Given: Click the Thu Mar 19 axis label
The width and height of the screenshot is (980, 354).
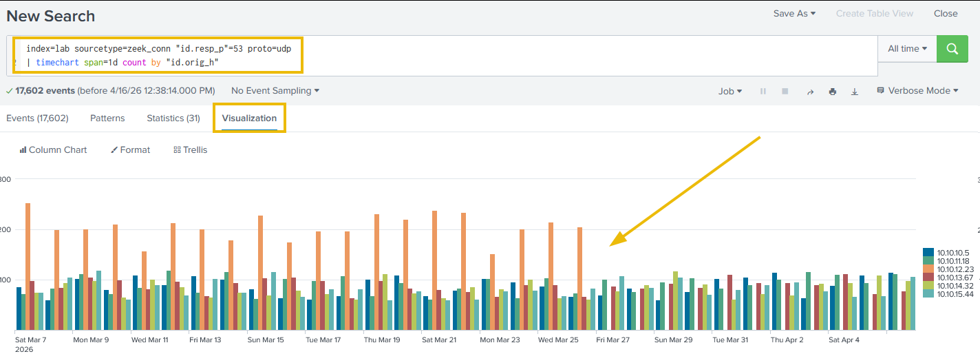Looking at the screenshot, I should [x=381, y=340].
